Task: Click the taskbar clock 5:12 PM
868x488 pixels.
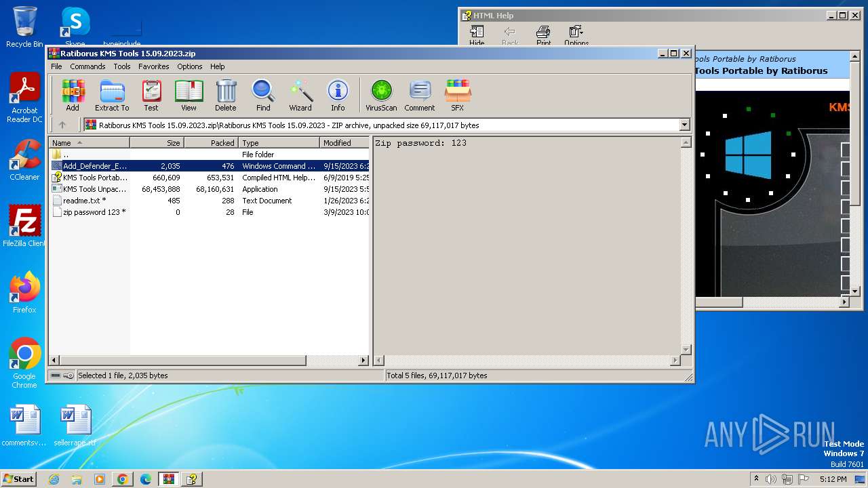Action: 832,479
